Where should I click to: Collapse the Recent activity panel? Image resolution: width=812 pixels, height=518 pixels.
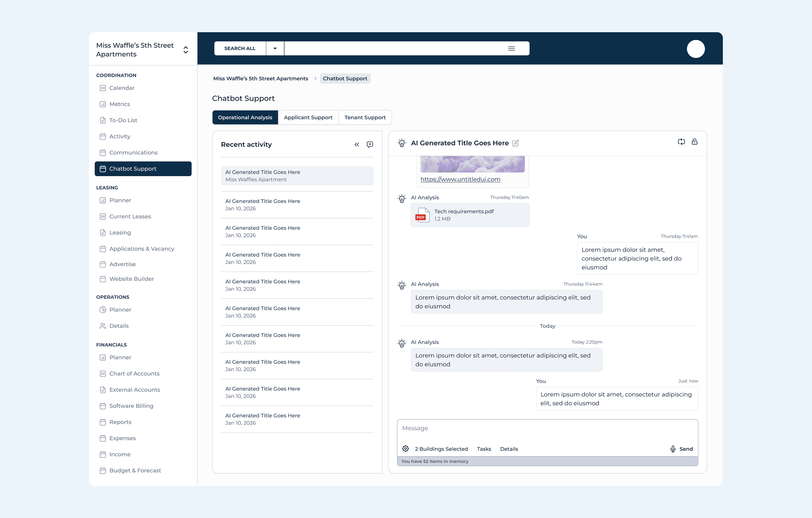(357, 144)
